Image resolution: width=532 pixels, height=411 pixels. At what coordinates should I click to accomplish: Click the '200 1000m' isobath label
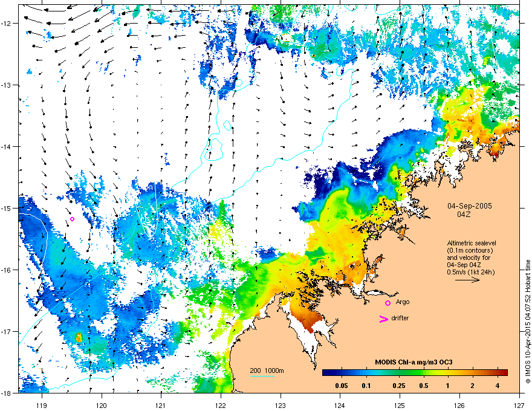click(267, 371)
